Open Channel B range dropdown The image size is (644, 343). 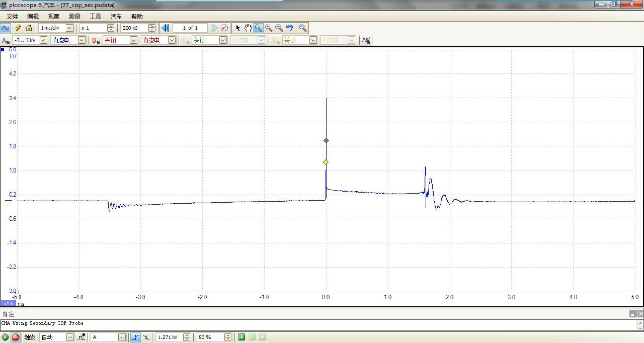coord(133,40)
